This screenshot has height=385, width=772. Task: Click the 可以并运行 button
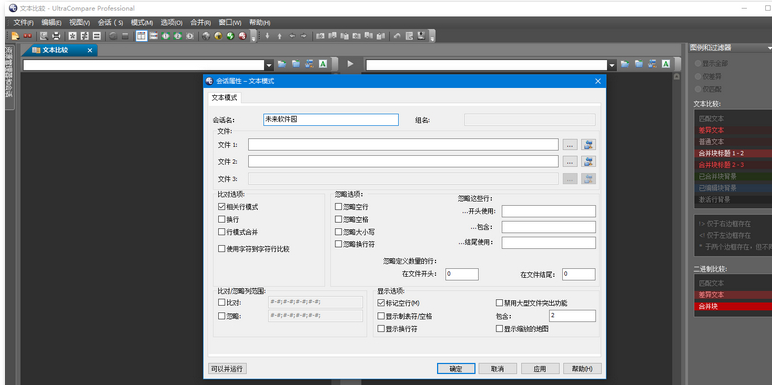pos(227,369)
